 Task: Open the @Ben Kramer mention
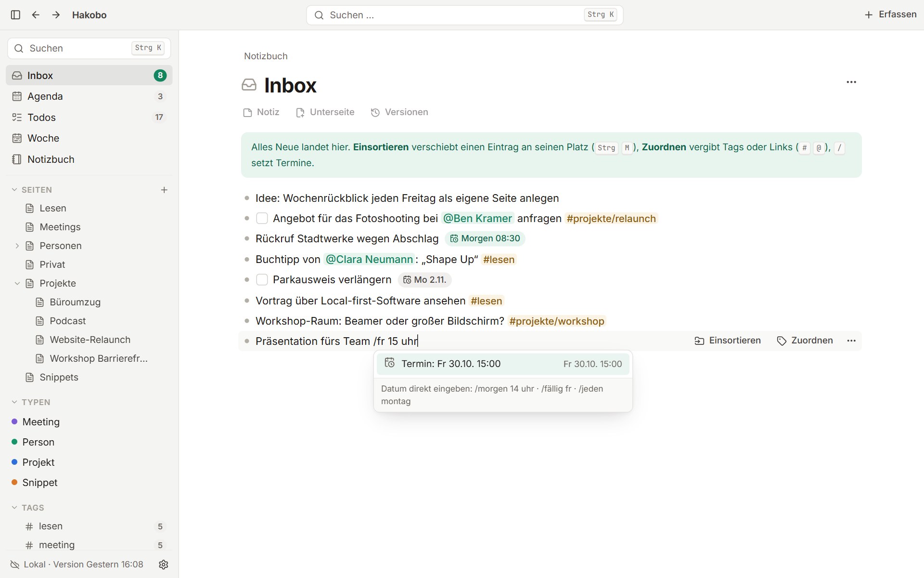click(477, 218)
